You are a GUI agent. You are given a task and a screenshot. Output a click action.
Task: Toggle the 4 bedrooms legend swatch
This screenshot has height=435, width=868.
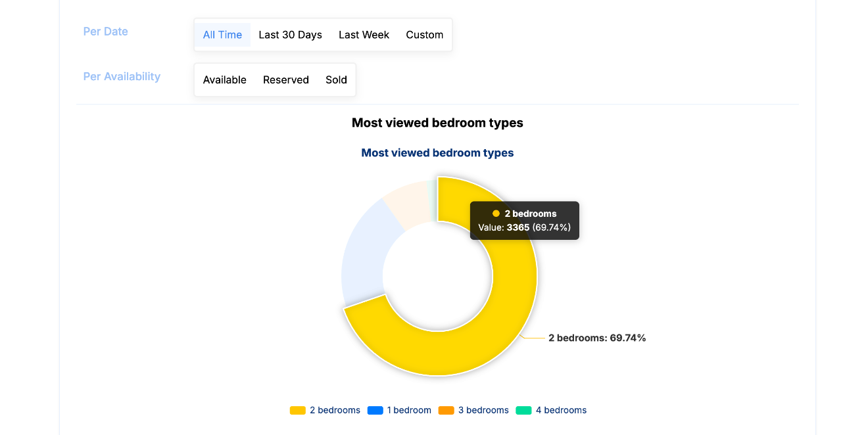pyautogui.click(x=524, y=411)
